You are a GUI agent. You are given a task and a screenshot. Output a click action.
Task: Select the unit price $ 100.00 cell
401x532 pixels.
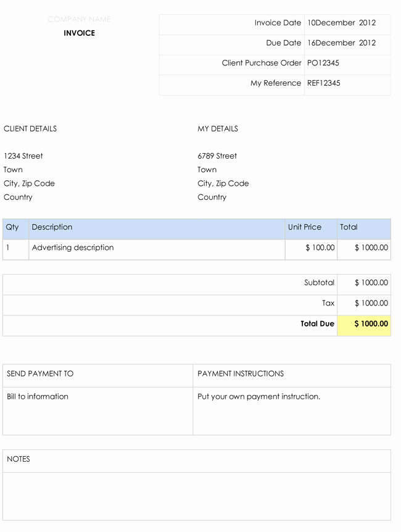311,250
